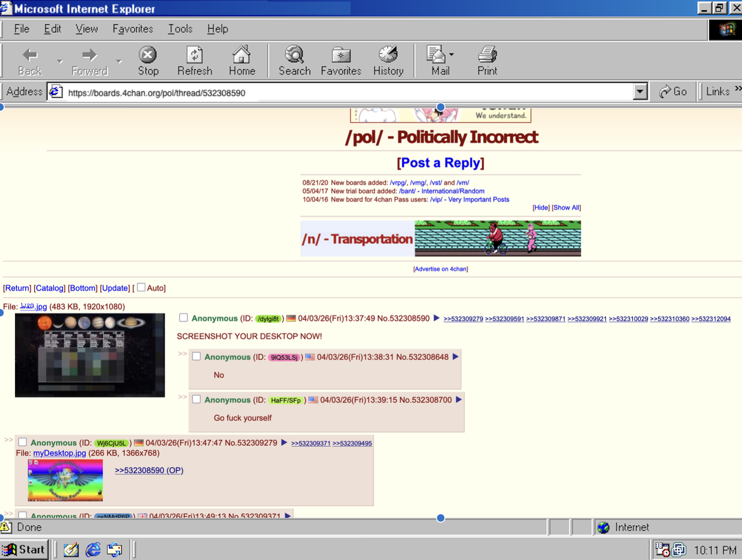Expand the Links toolbar chevron
Screen dimensions: 742x560
click(x=738, y=88)
